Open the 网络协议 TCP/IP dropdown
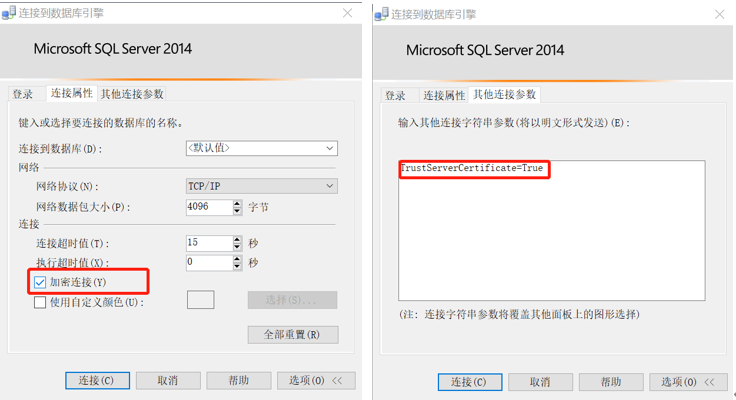 330,186
